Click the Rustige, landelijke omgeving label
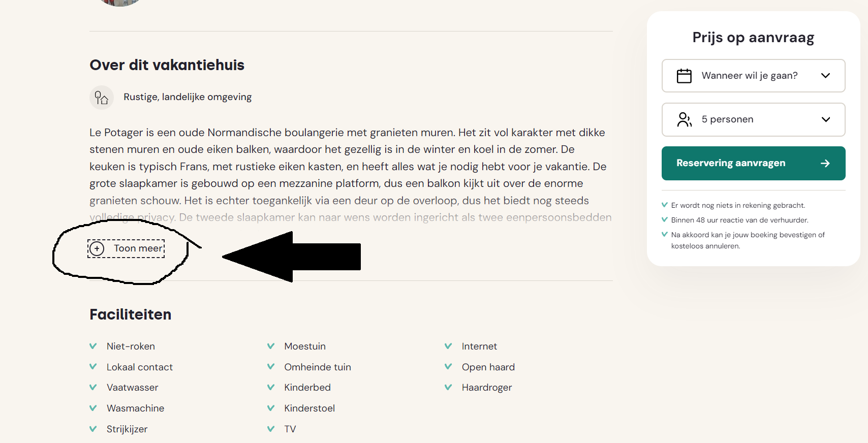 (x=188, y=97)
